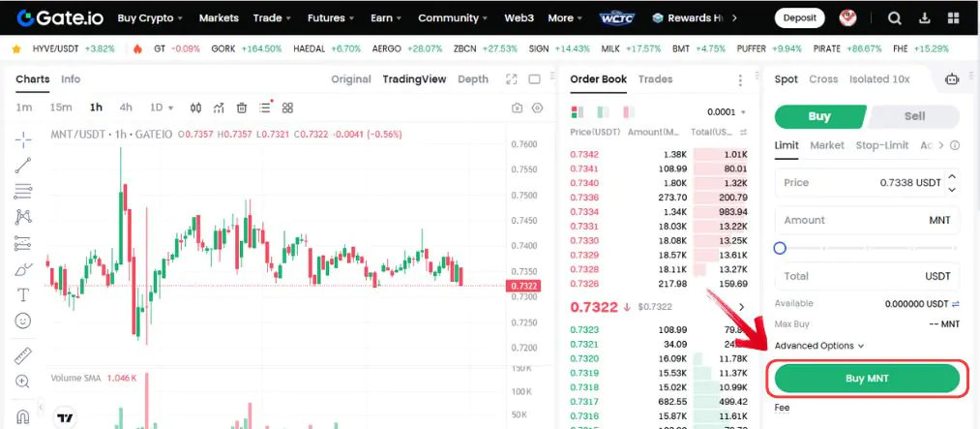The height and width of the screenshot is (429, 980).
Task: Open the emoji sticker tool
Action: coord(23,321)
